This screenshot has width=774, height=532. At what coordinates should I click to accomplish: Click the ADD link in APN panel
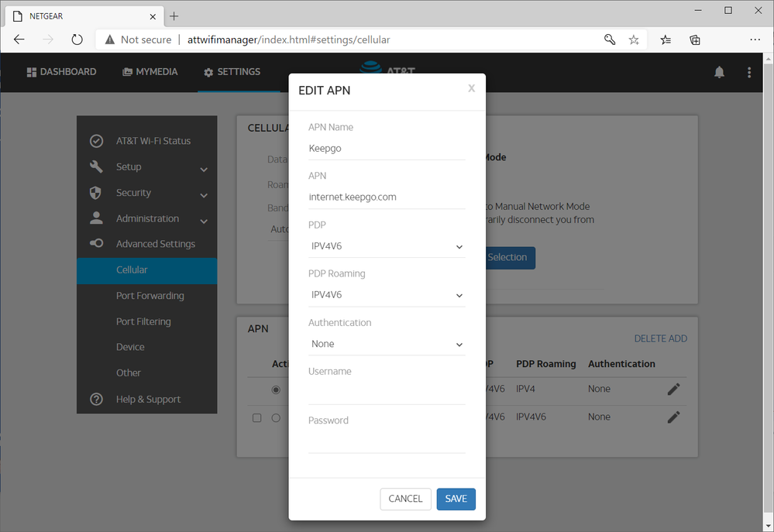click(x=678, y=338)
